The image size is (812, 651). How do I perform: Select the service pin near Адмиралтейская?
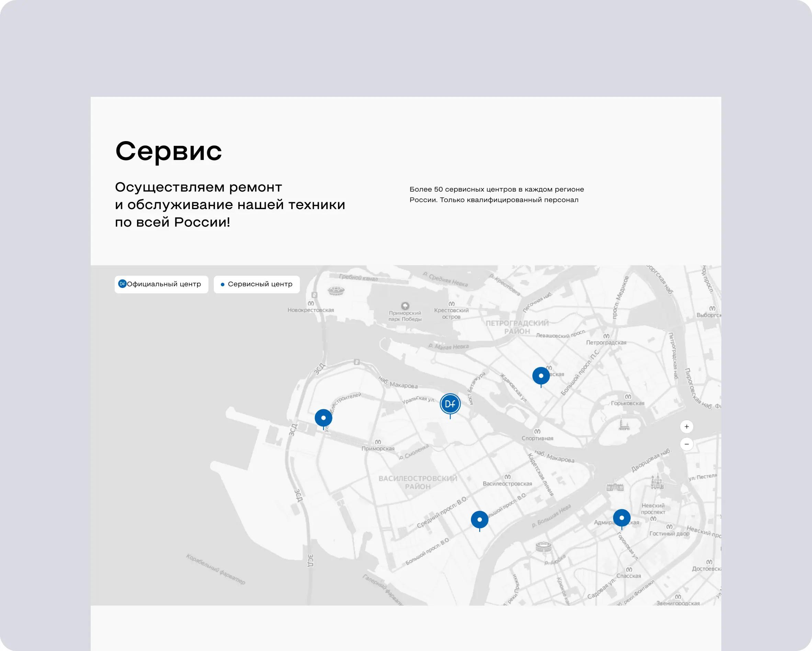[x=622, y=518]
